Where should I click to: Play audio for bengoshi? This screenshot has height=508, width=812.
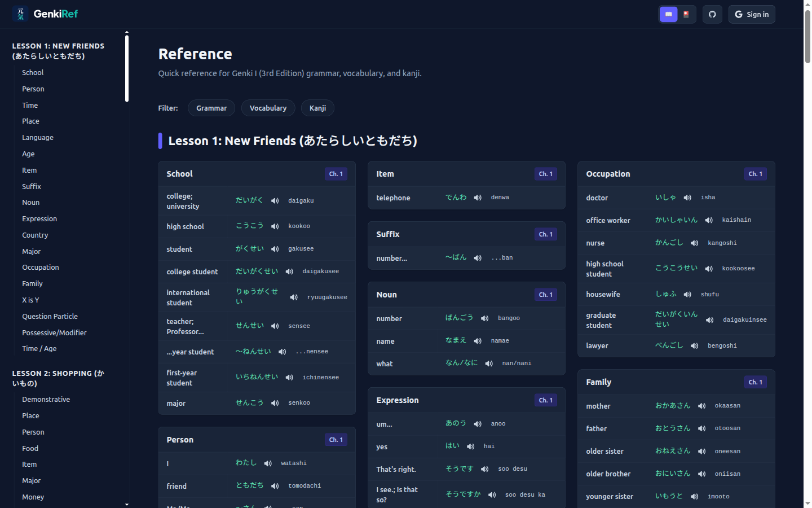695,346
